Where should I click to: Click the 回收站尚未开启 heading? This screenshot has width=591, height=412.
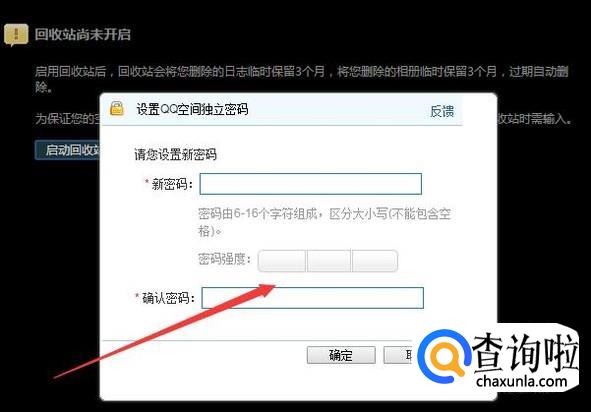point(83,34)
